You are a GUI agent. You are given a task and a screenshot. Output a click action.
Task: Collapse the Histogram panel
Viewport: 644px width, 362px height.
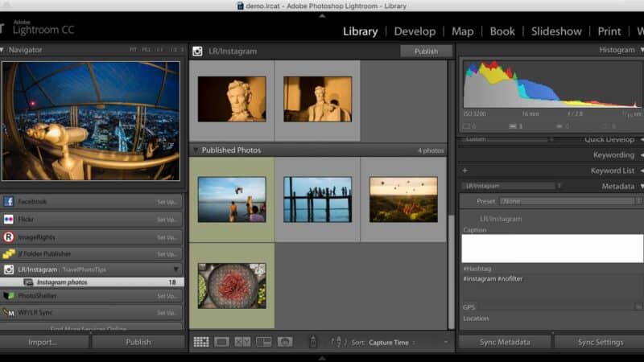pos(642,50)
